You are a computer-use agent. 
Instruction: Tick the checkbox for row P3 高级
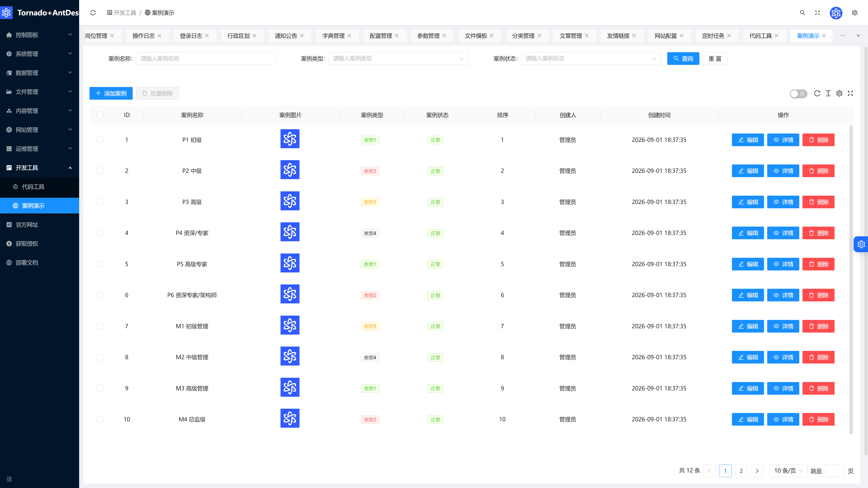click(100, 202)
